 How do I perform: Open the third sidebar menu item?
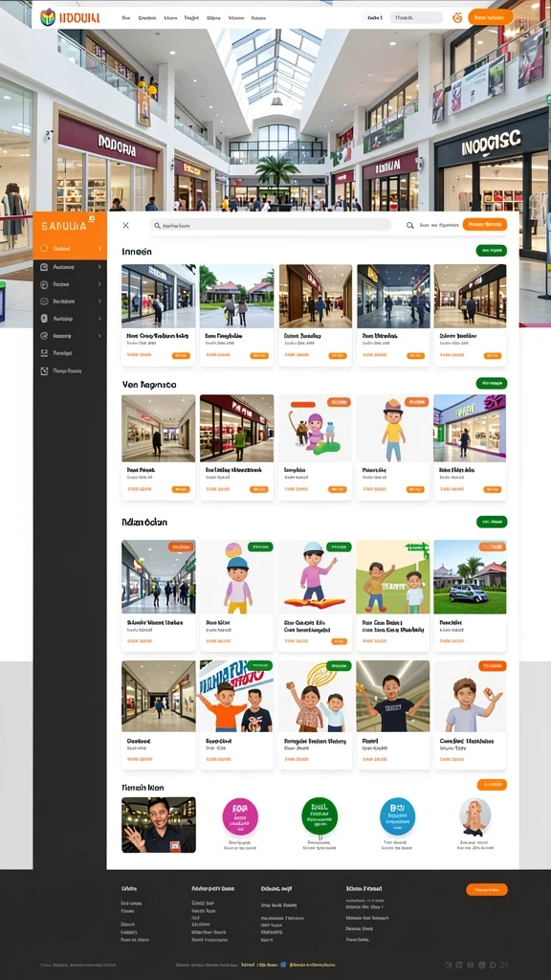click(70, 284)
